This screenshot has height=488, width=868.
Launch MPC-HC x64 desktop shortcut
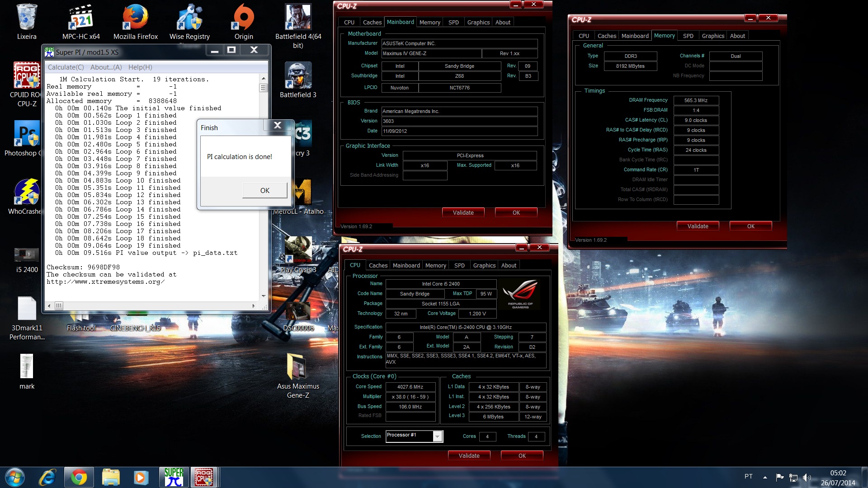click(x=81, y=22)
